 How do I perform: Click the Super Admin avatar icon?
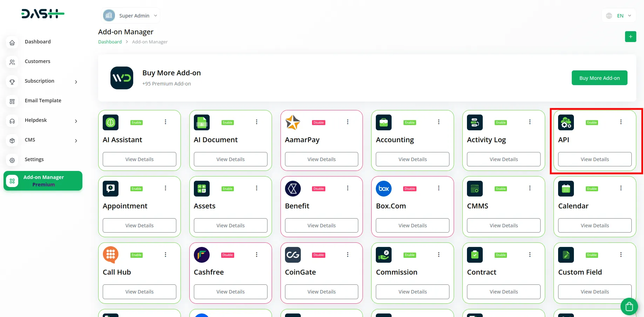pos(109,15)
